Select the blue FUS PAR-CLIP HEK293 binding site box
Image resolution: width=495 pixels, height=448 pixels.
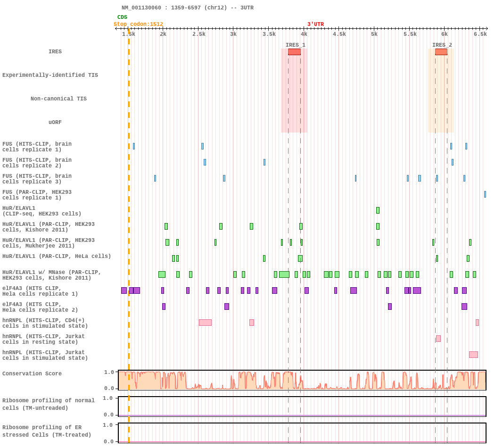tap(485, 194)
